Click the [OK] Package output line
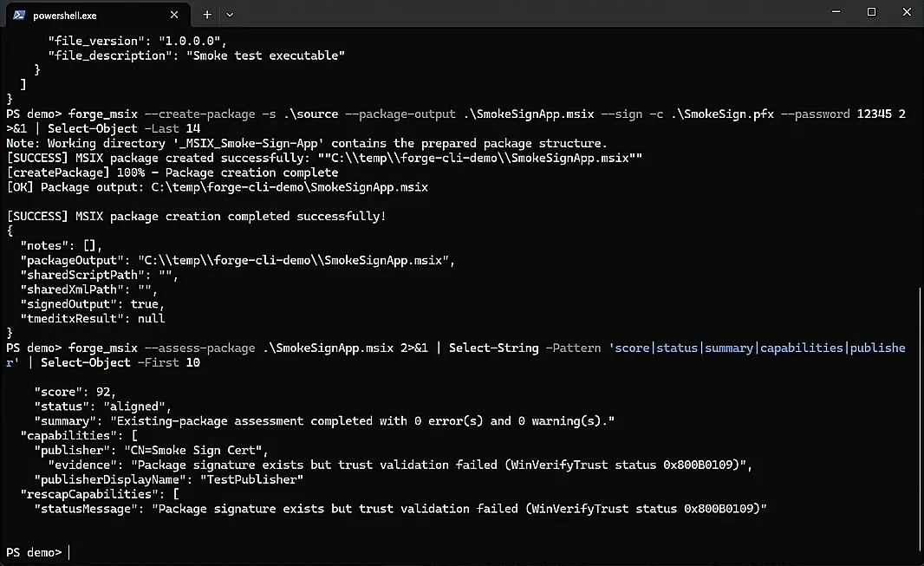This screenshot has width=924, height=566. 218,187
